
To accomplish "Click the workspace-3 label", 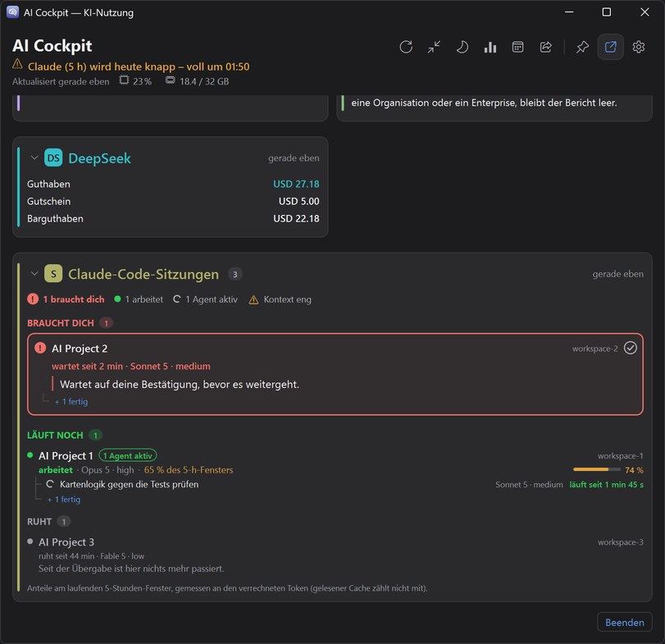I will [621, 542].
